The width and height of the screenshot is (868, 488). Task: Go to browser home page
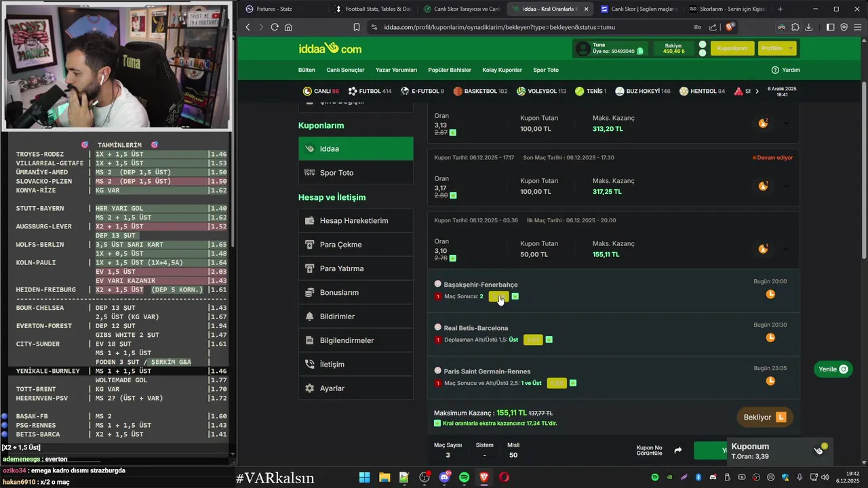288,27
